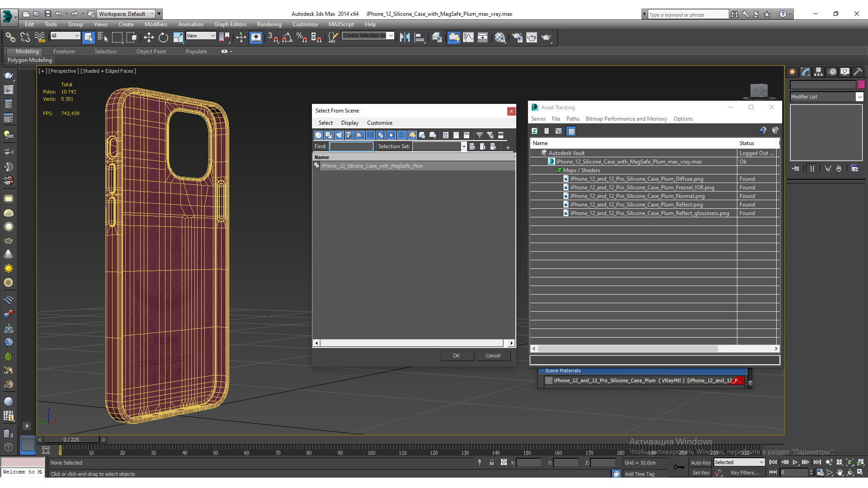Open the reference coordinate View dropdown

(x=201, y=36)
